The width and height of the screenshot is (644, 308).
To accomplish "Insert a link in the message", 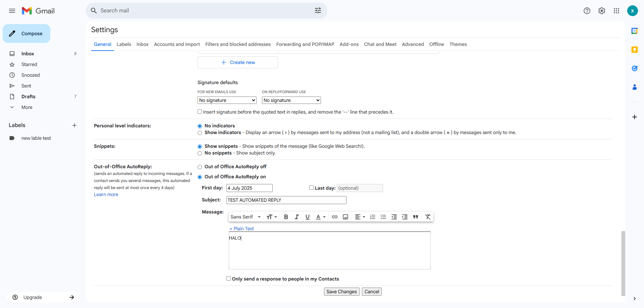I will tap(335, 217).
